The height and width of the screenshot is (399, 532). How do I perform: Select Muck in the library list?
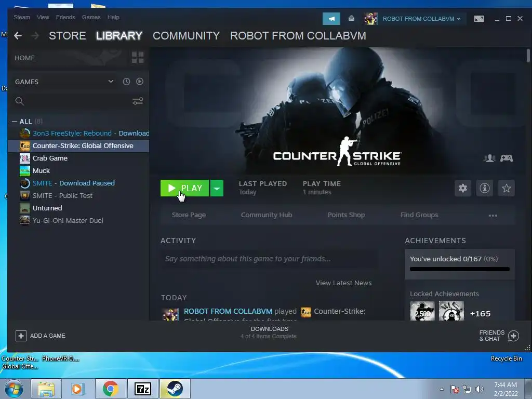tap(79, 170)
